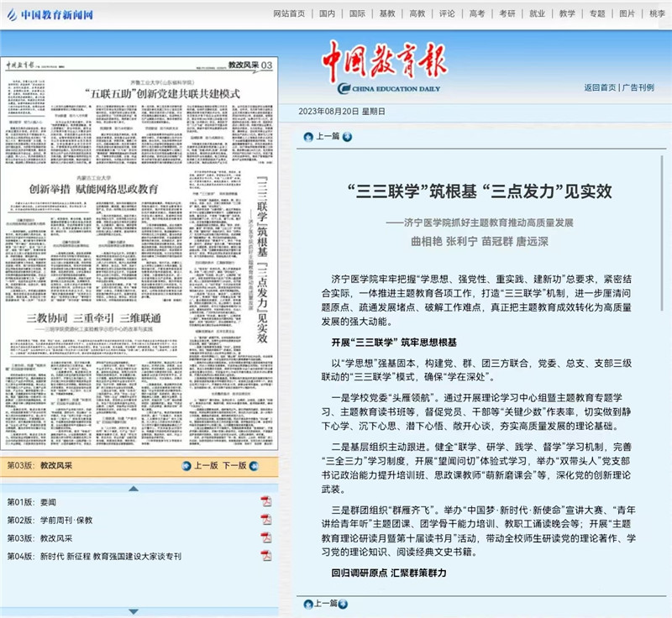
Task: Go to the next page via 下一版
Action: (234, 466)
